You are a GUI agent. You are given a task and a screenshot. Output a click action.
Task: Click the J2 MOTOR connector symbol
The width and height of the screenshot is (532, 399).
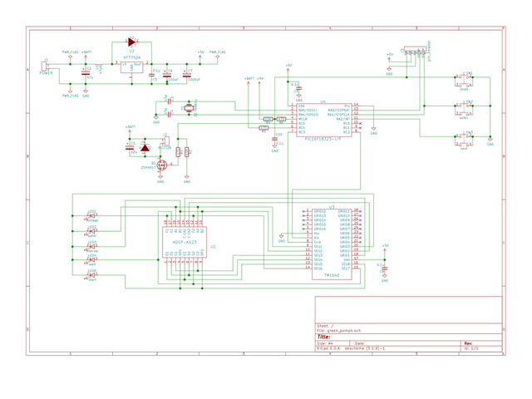point(166,140)
